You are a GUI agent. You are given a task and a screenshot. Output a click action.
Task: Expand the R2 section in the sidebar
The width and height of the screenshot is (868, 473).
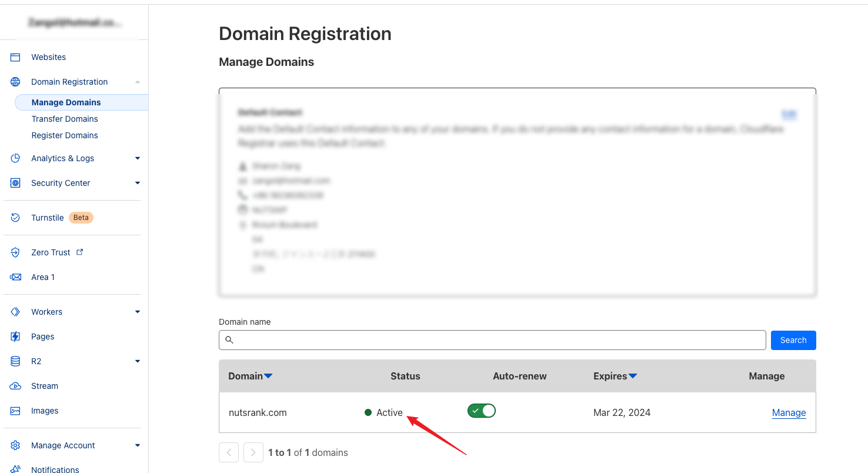coord(137,361)
